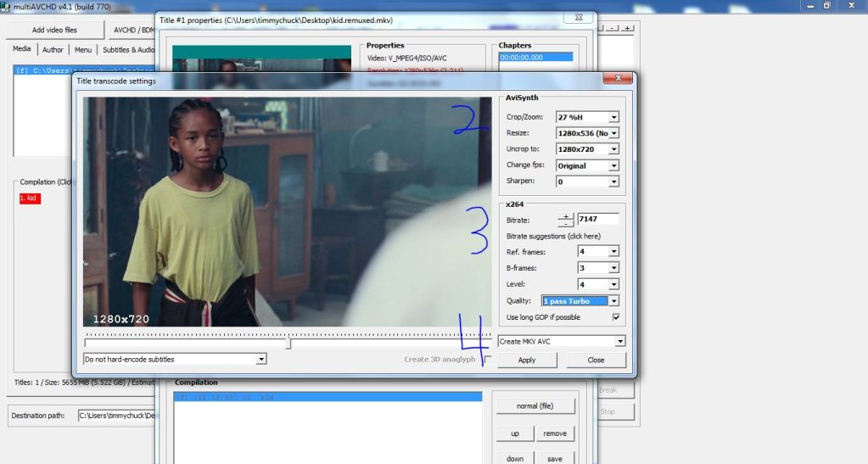The width and height of the screenshot is (868, 464).
Task: Click the Destination path input field
Action: click(x=117, y=416)
